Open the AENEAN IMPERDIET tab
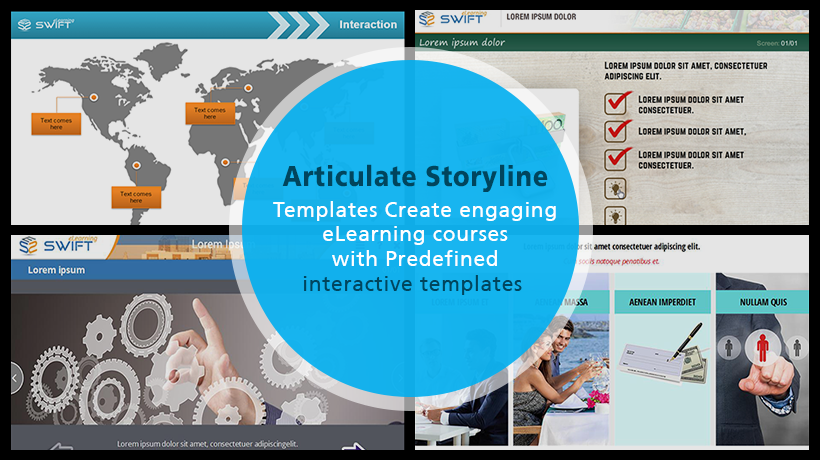The height and width of the screenshot is (460, 820). (662, 302)
